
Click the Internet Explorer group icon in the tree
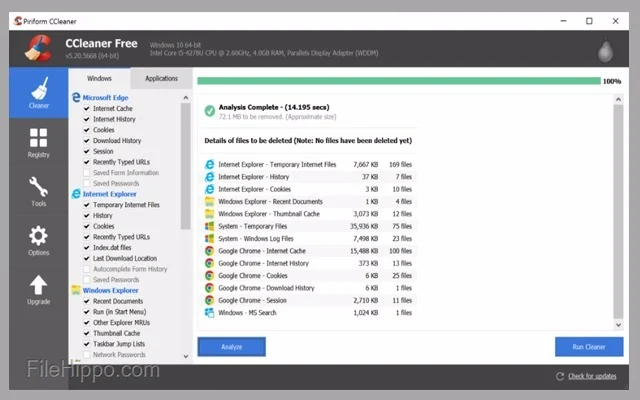(x=76, y=193)
